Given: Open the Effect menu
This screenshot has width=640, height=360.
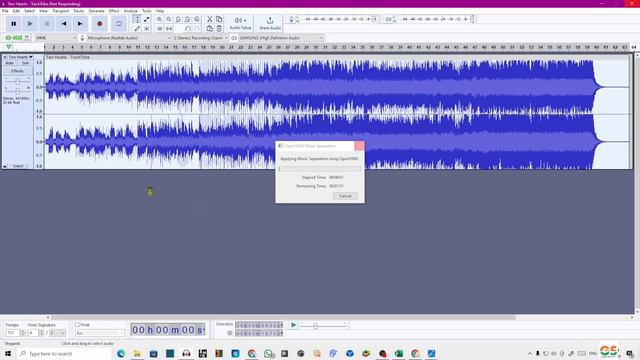Looking at the screenshot, I should coord(114,11).
